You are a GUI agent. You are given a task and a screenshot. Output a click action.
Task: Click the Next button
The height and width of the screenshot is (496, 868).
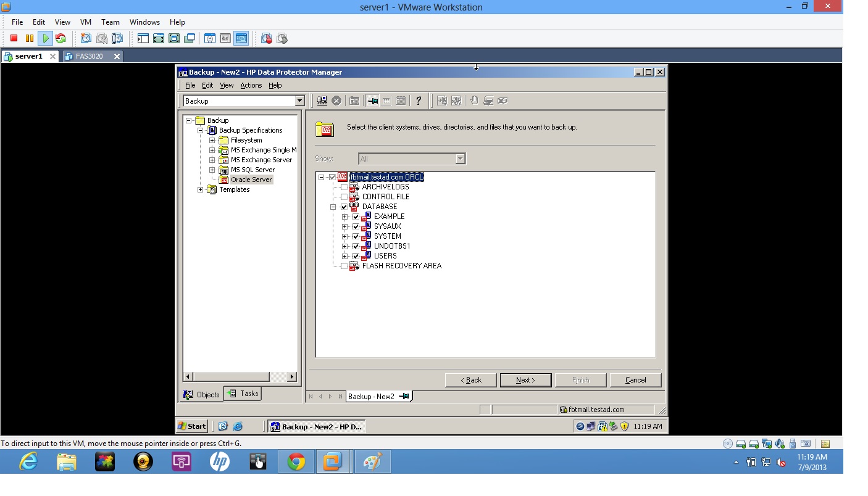coord(525,379)
